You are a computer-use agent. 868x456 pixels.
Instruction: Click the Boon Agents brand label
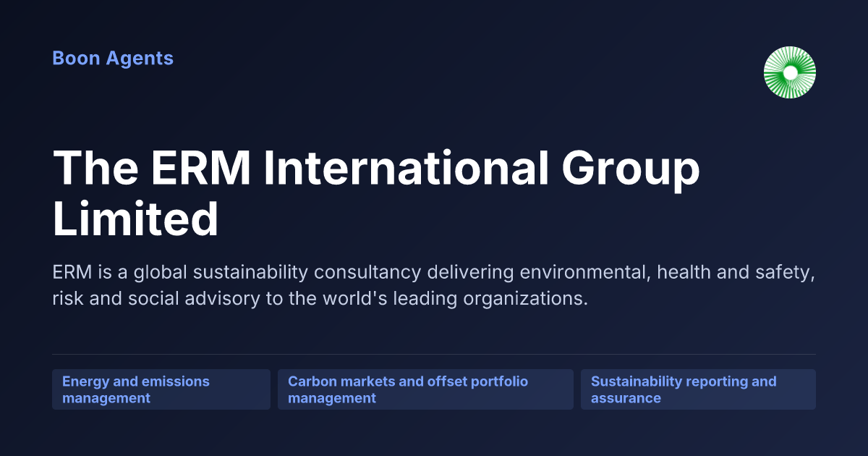click(x=113, y=59)
